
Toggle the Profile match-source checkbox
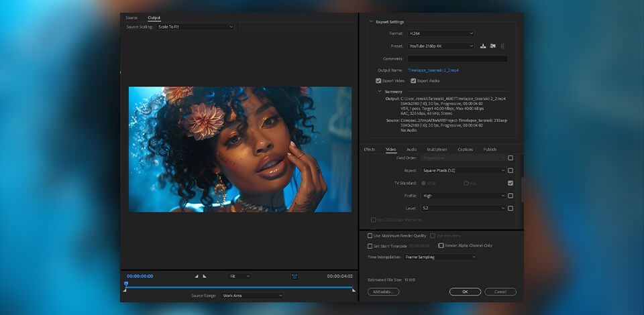[x=511, y=196]
